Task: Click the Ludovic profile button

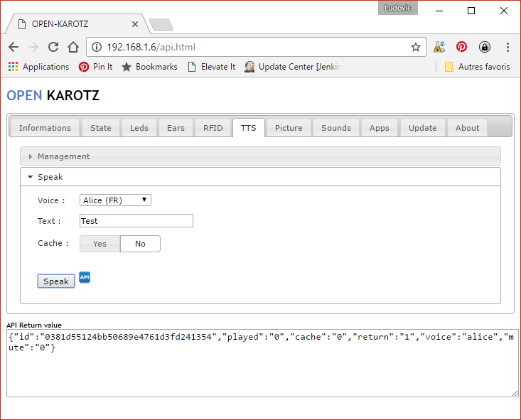Action: coord(398,8)
